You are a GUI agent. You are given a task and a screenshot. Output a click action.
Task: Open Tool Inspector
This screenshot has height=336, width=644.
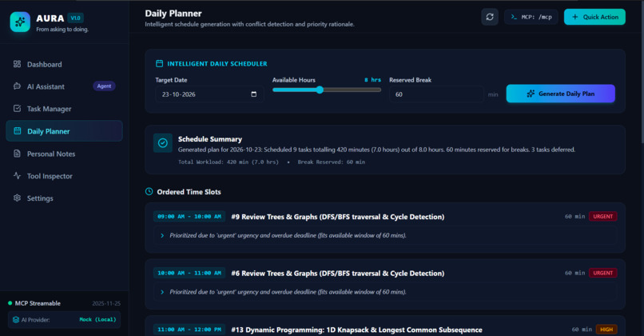(64, 176)
